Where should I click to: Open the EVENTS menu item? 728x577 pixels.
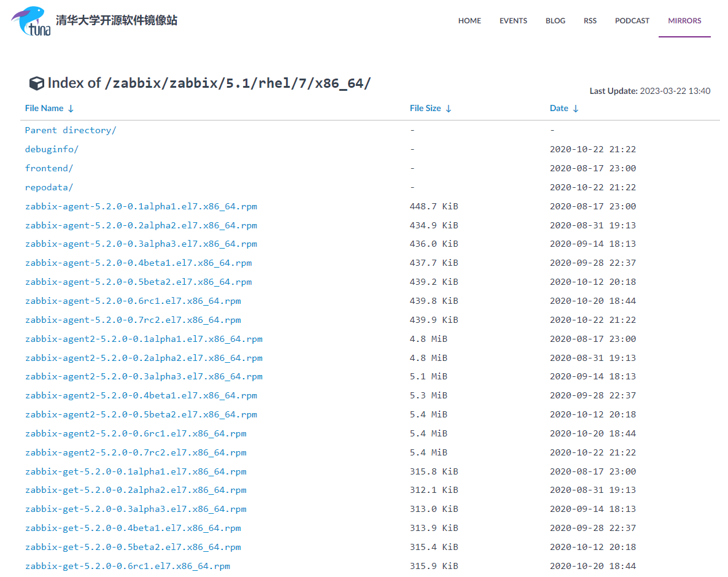tap(513, 21)
